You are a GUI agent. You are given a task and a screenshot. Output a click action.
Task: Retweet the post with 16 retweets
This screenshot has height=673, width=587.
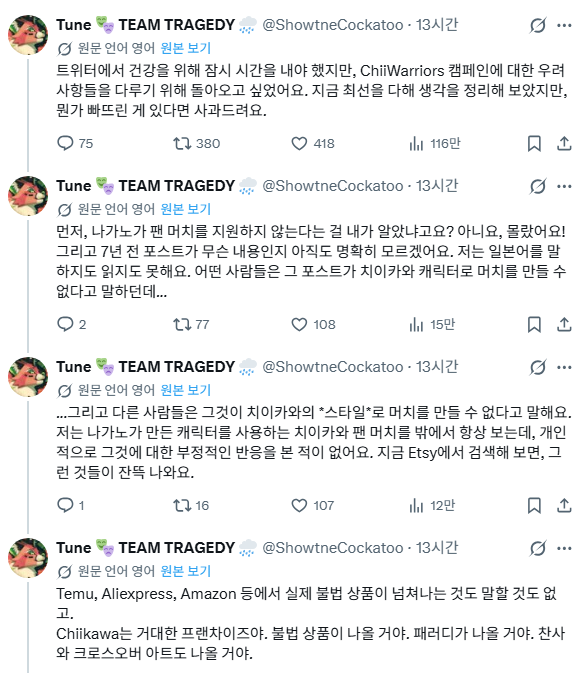click(182, 506)
